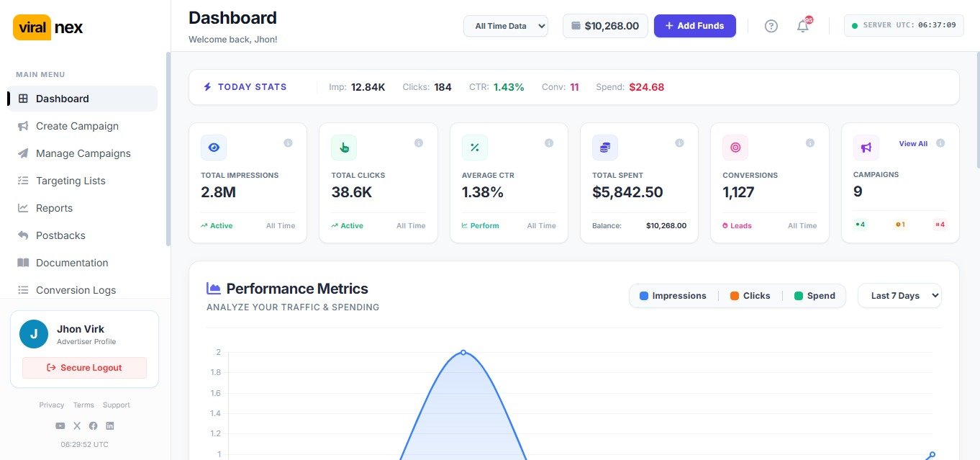
Task: Click the green active campaigns count badge
Action: 861,225
